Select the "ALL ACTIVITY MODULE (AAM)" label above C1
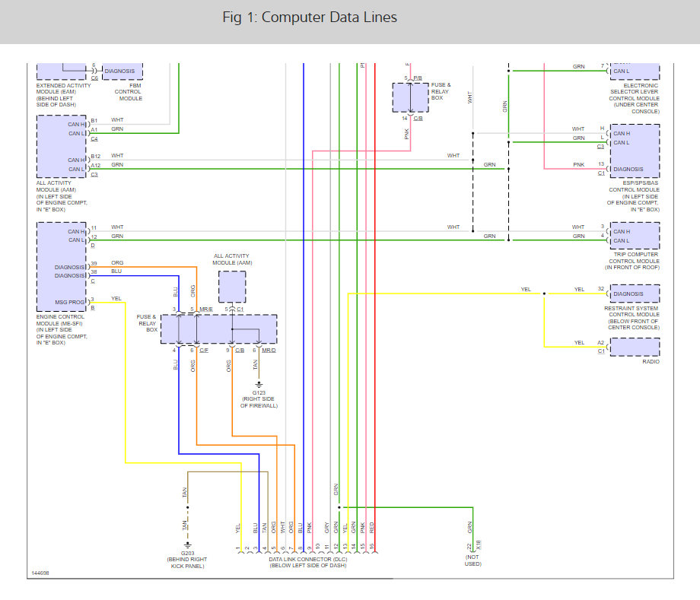The image size is (700, 600). click(232, 259)
